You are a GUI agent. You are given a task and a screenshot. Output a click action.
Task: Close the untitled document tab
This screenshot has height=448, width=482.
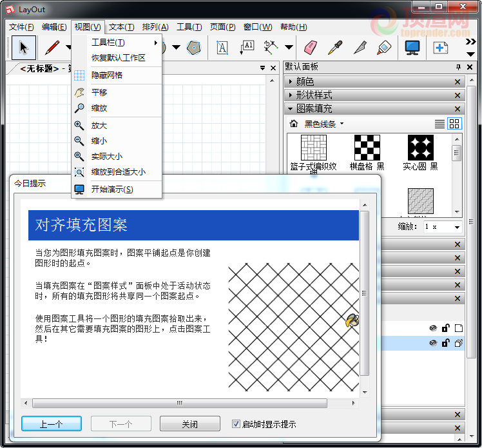[273, 68]
